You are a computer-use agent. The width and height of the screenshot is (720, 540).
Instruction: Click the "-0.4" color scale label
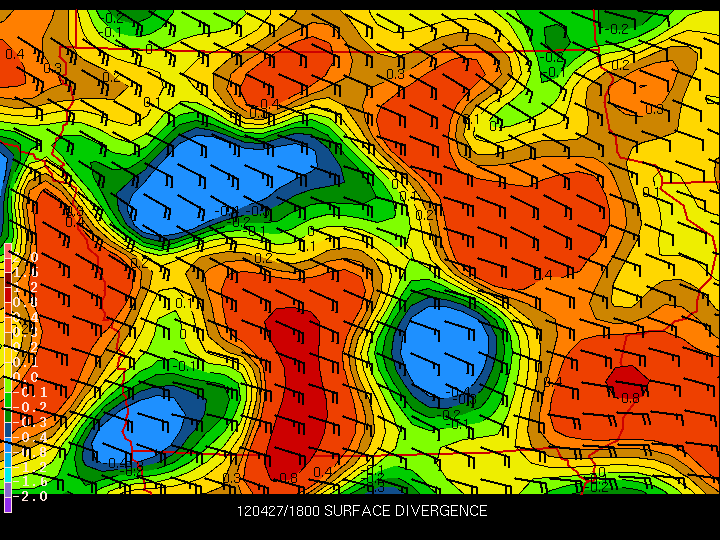tap(30, 437)
